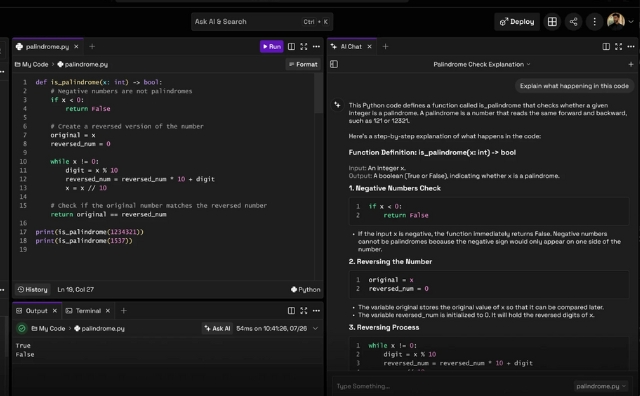Open the share icon in header
Screen dimensions: 640x396
(573, 22)
